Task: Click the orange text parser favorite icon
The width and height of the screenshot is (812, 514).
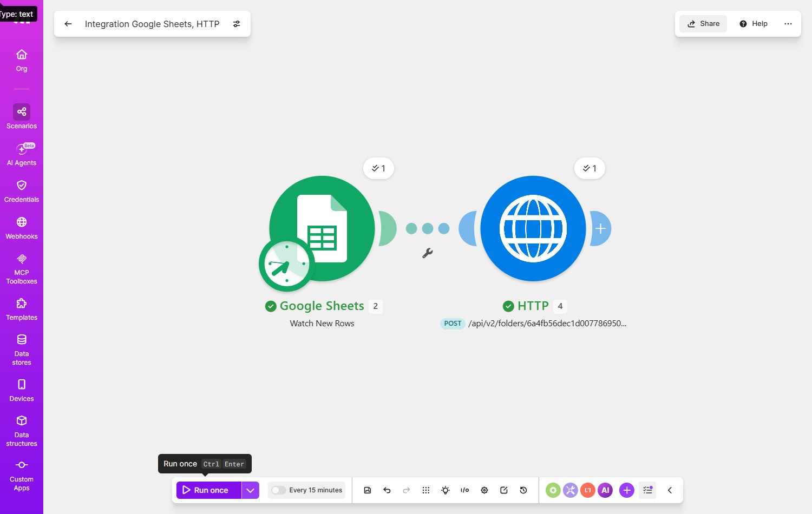Action: pyautogui.click(x=588, y=490)
